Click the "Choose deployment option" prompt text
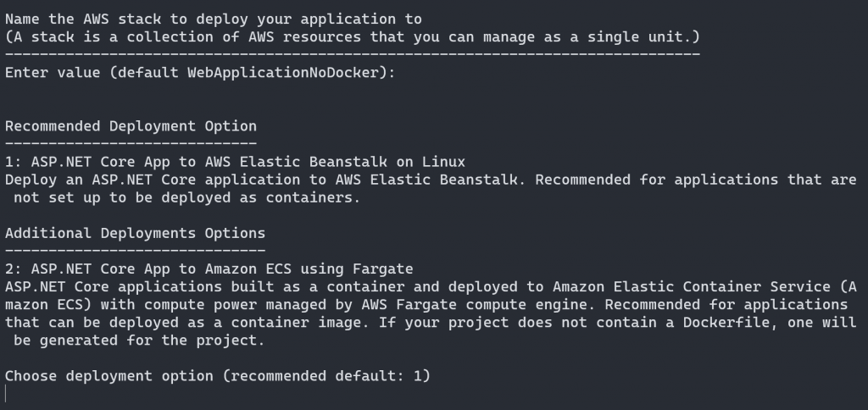The image size is (868, 410). click(x=109, y=375)
